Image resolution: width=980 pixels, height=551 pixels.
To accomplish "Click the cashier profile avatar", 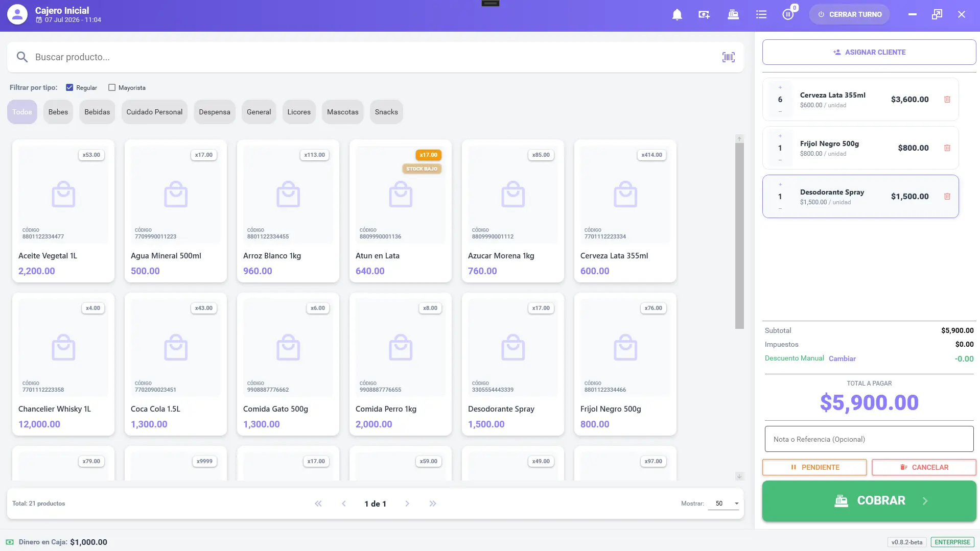I will [17, 15].
